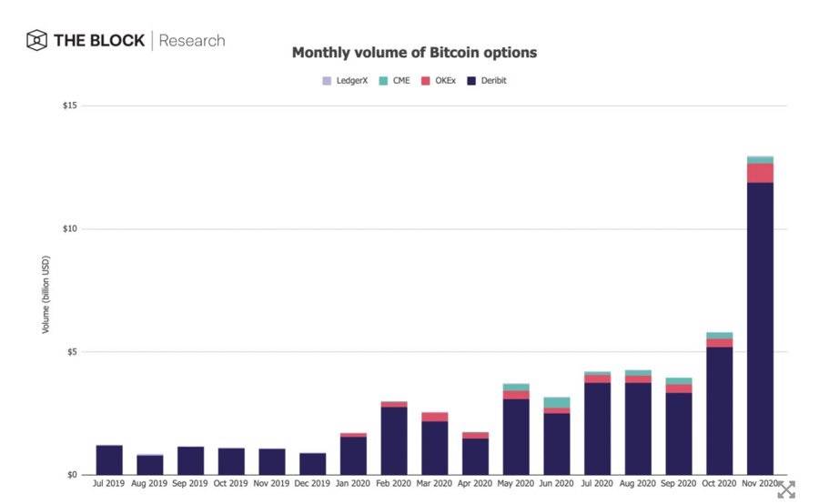Image resolution: width=819 pixels, height=504 pixels.
Task: Select the Jul 2019 bar
Action: 109,459
